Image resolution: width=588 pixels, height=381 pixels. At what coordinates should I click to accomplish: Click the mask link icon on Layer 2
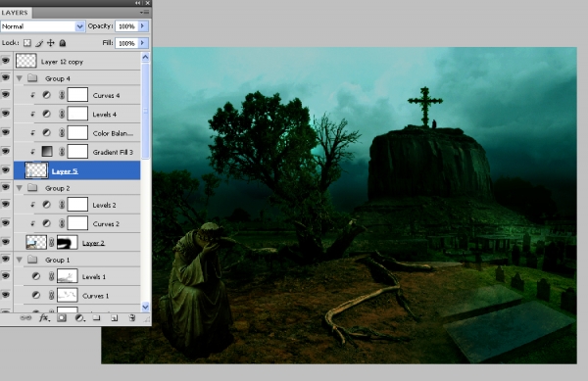pyautogui.click(x=52, y=242)
